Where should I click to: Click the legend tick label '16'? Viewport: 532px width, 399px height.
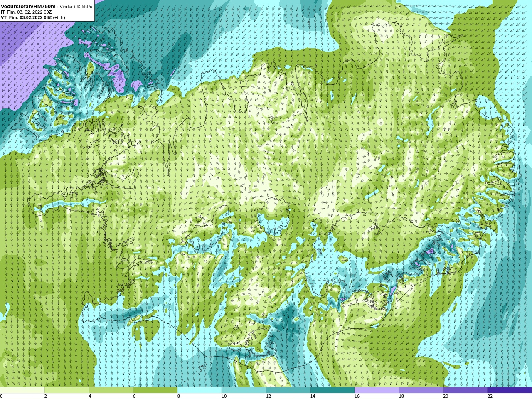coord(357,396)
